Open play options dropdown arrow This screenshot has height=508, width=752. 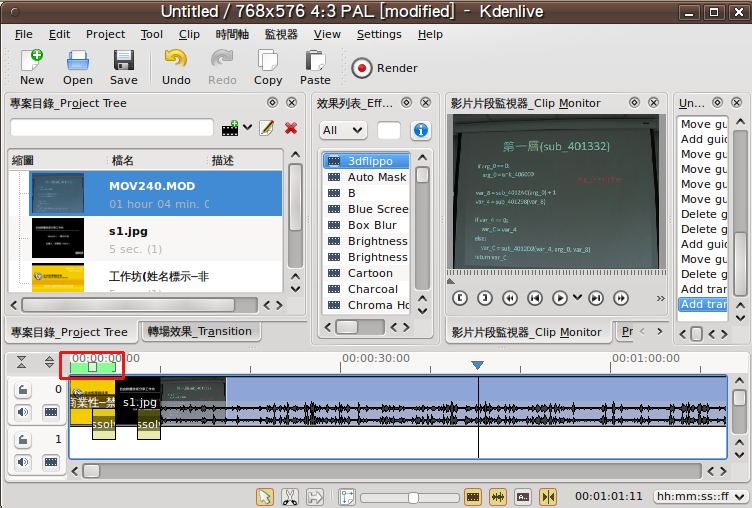577,297
